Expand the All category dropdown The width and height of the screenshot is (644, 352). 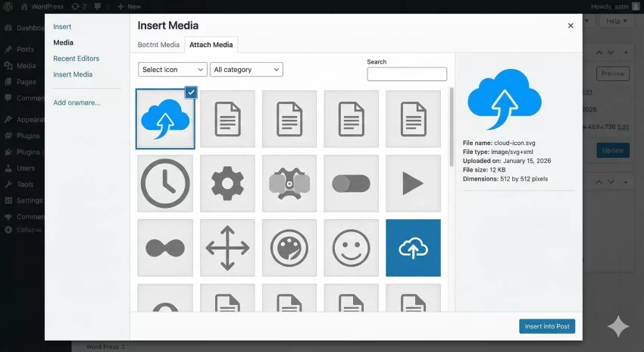coord(246,70)
